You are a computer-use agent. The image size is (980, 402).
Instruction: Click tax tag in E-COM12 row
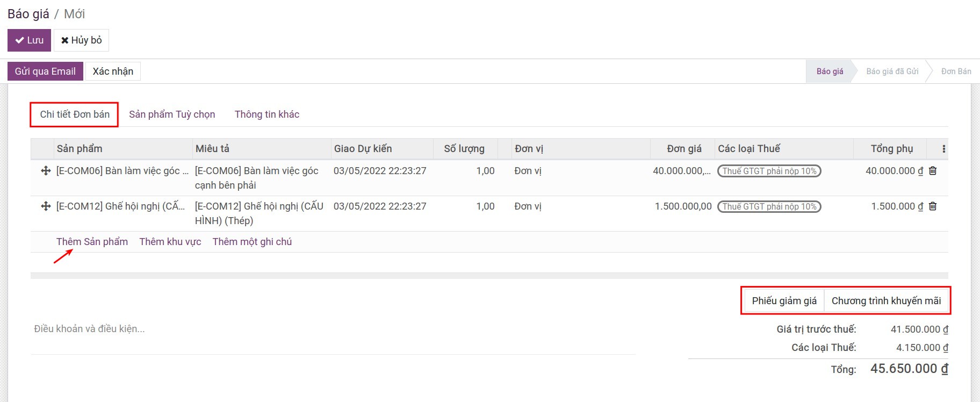[x=769, y=206]
